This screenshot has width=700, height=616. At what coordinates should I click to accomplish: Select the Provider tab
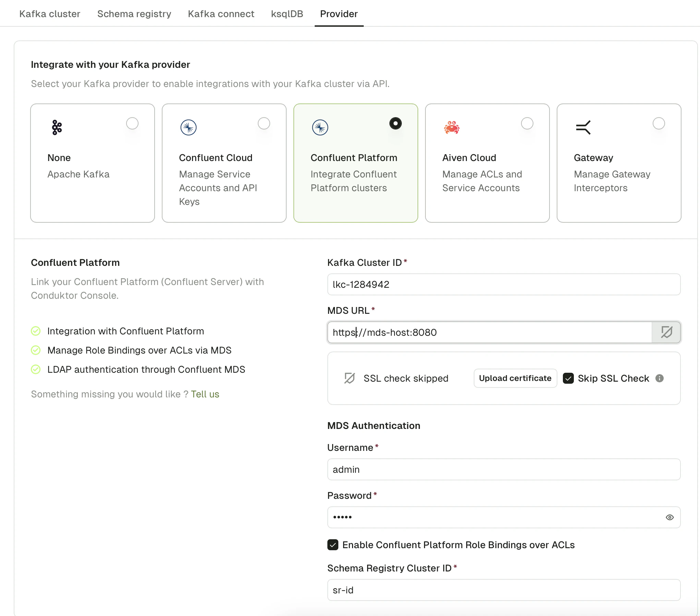pyautogui.click(x=339, y=14)
